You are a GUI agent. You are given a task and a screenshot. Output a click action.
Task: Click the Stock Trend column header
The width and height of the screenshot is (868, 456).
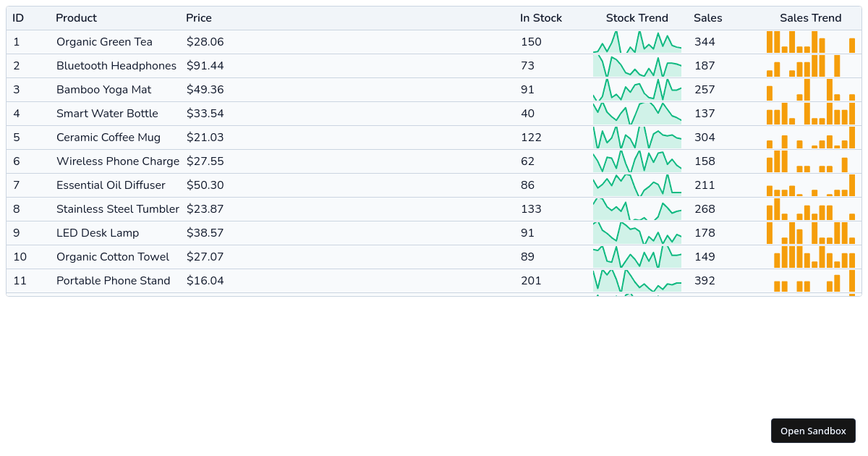click(637, 18)
